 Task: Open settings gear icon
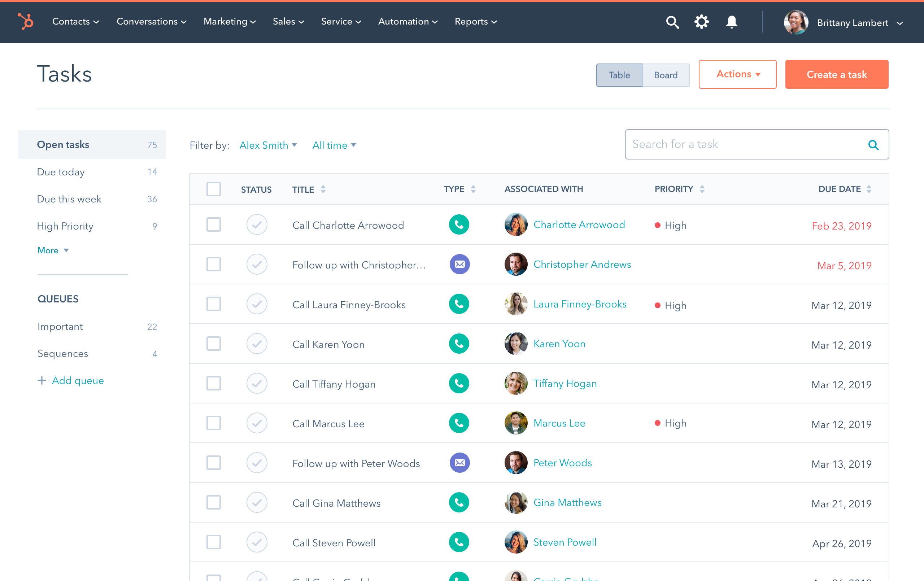701,22
